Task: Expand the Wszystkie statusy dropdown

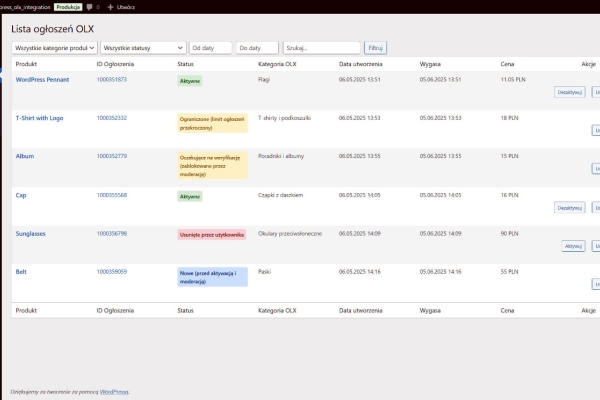Action: (x=143, y=48)
